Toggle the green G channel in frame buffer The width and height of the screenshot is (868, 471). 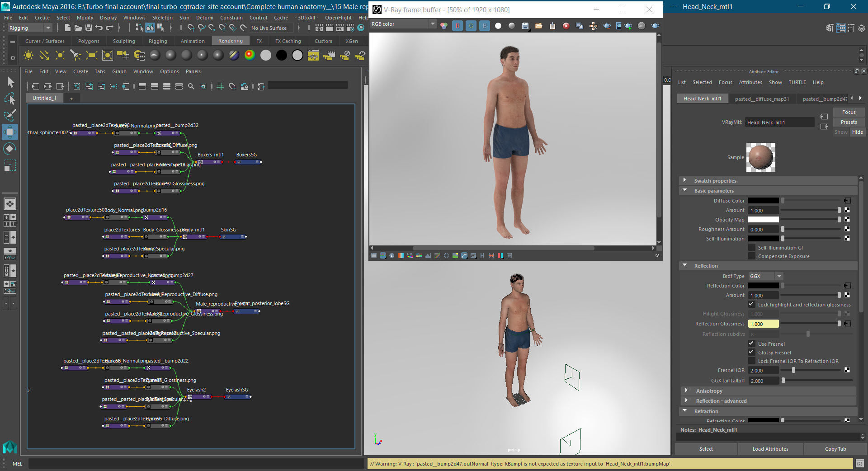(x=471, y=26)
